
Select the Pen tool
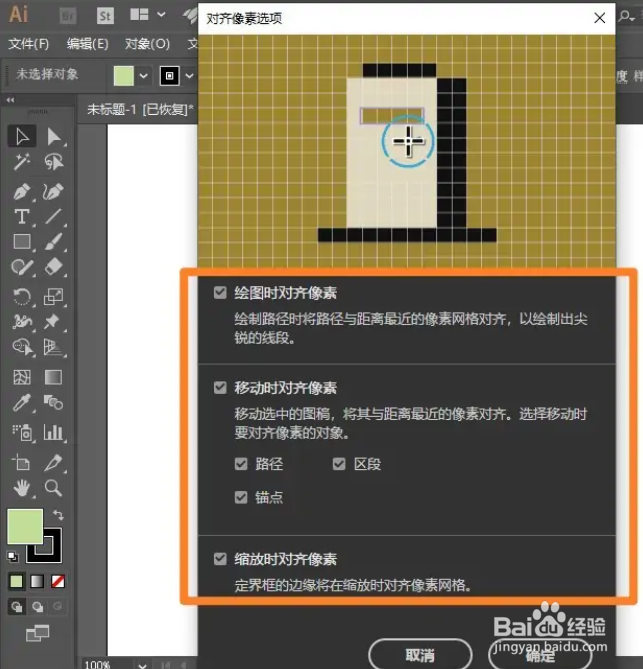tap(22, 192)
